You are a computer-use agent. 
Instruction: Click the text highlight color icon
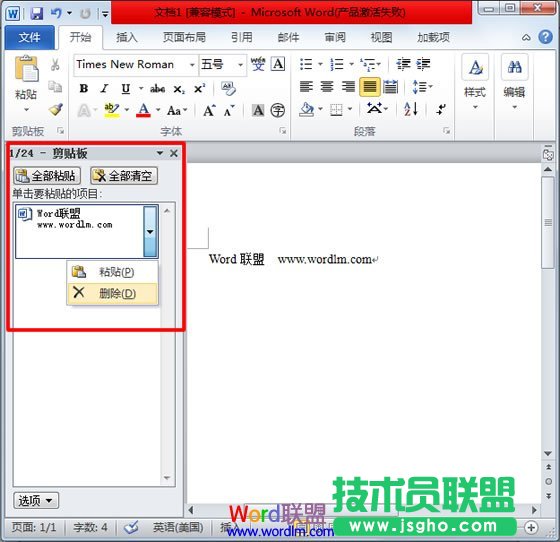click(x=111, y=110)
